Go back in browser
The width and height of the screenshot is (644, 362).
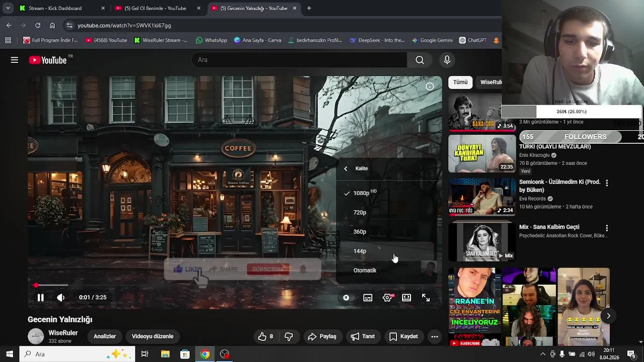[x=9, y=25]
